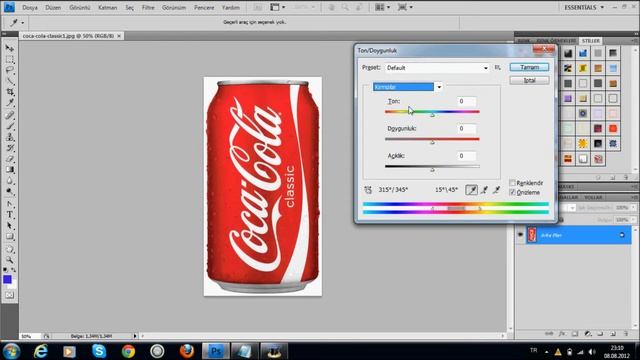Select the Eraser tool
The width and height of the screenshot is (640, 360).
[x=9, y=159]
